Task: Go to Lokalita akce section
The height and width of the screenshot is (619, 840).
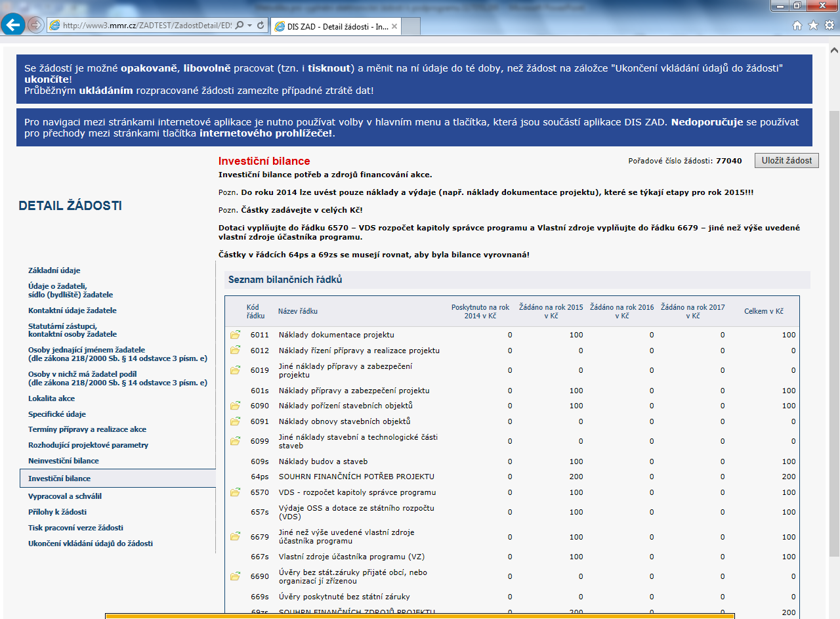Action: coord(51,398)
